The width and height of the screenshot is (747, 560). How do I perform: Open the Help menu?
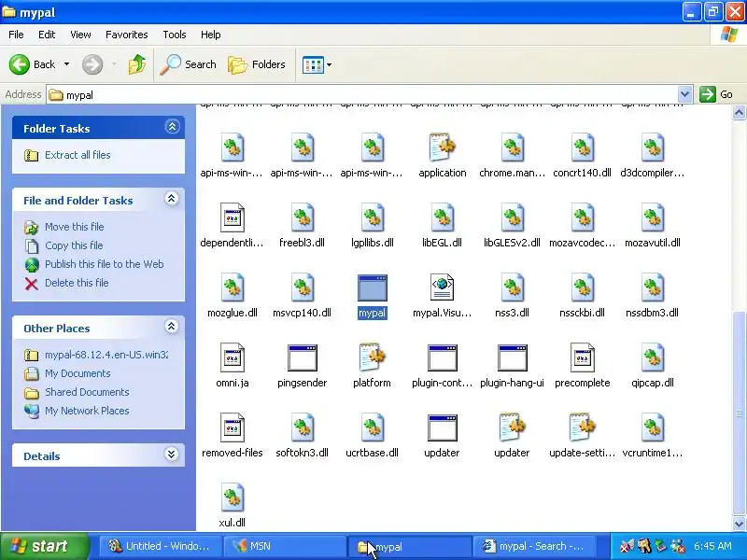[211, 35]
